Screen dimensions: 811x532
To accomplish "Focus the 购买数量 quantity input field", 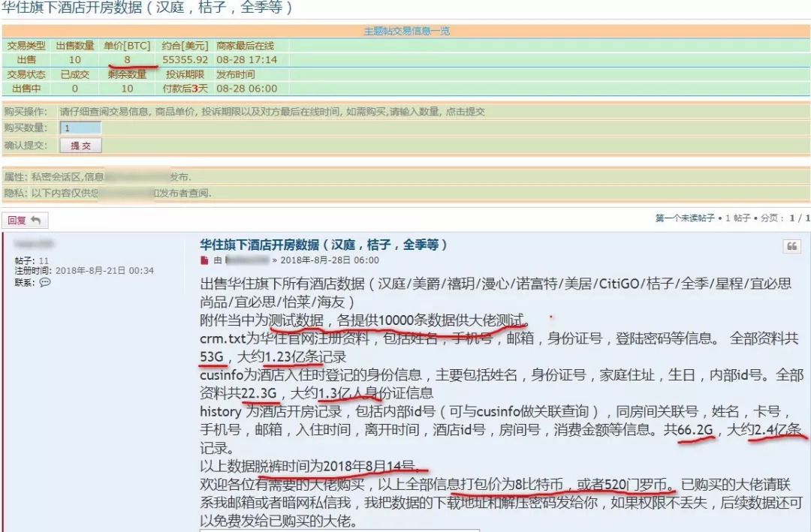I will tap(80, 128).
